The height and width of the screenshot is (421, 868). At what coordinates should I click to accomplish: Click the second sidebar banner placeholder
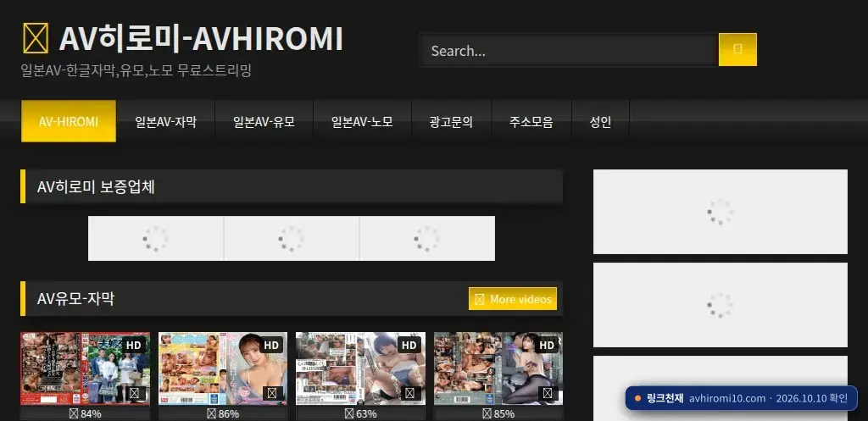click(721, 305)
